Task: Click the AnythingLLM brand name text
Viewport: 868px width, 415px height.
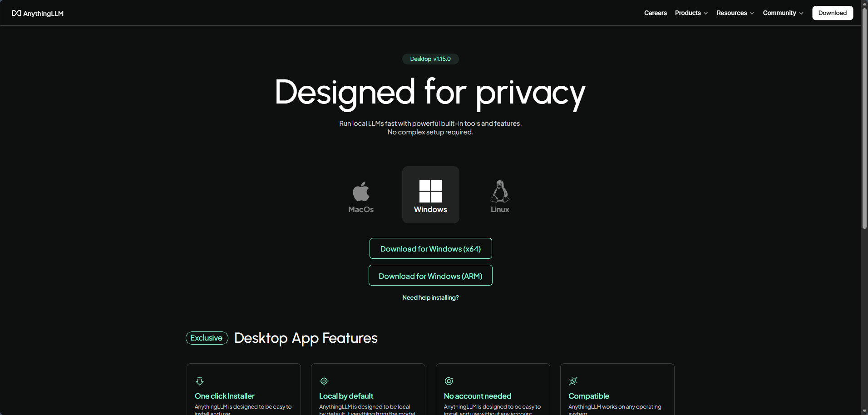Action: click(x=44, y=14)
